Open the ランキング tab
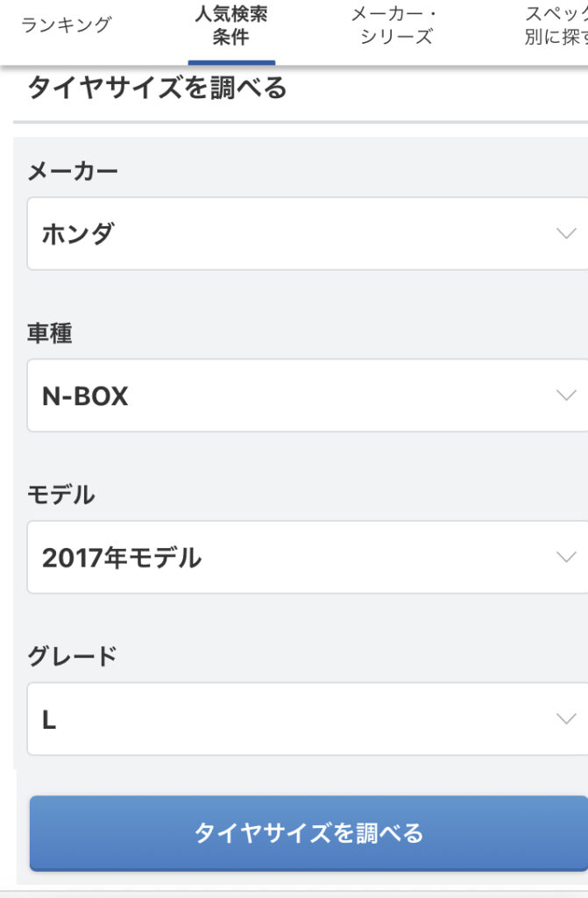The width and height of the screenshot is (588, 898). click(67, 25)
